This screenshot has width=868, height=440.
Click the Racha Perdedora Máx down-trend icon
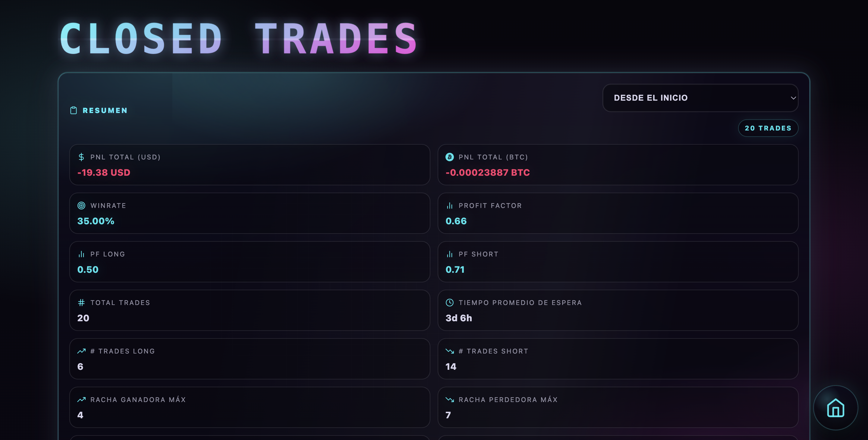tap(449, 400)
